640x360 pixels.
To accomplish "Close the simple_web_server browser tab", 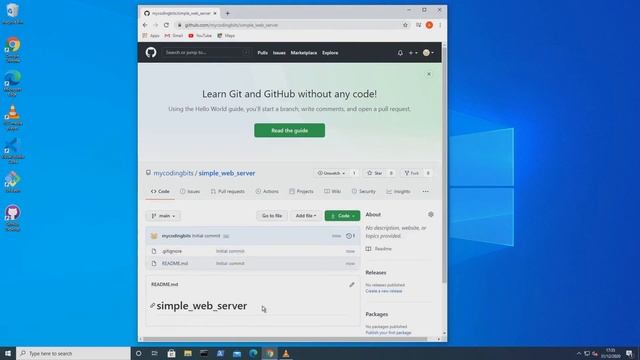I will click(215, 13).
